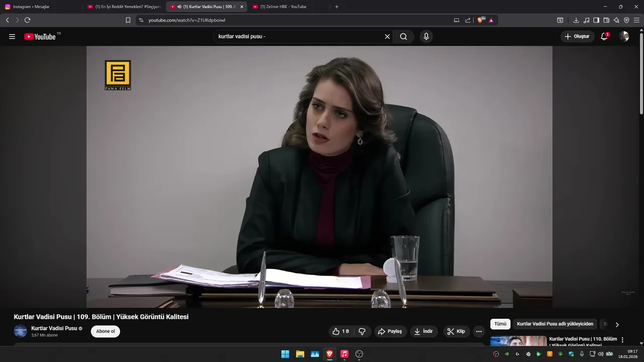Reload the current page
This screenshot has height=362, width=644.
point(27,20)
